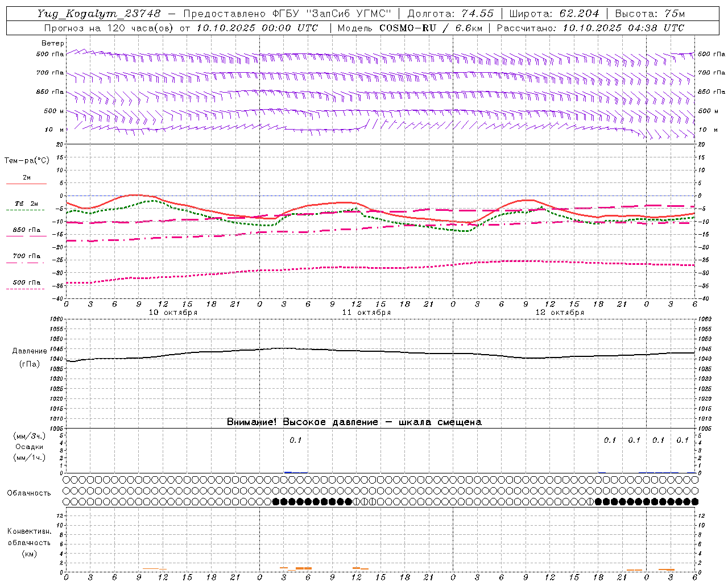Click the 11 октября date label
Screen dimensions: 728x582
[366, 313]
